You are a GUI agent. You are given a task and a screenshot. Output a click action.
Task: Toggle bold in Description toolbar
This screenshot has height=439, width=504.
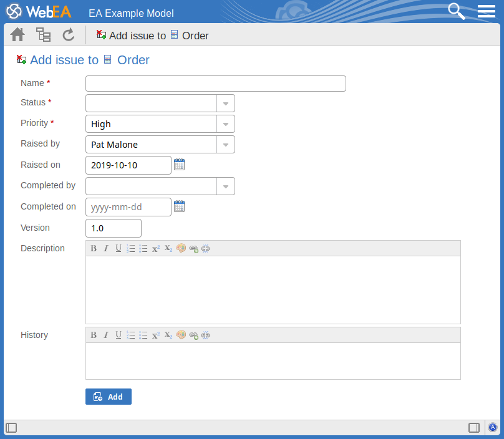click(94, 248)
